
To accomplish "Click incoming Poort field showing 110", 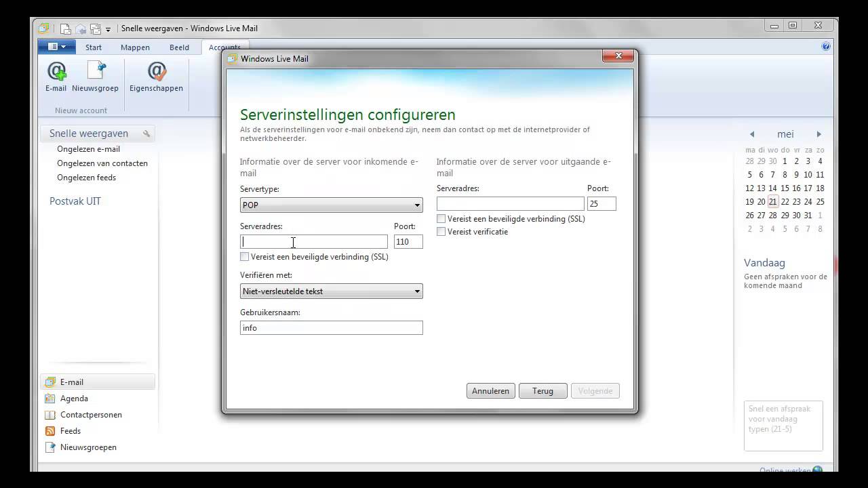I will [408, 242].
